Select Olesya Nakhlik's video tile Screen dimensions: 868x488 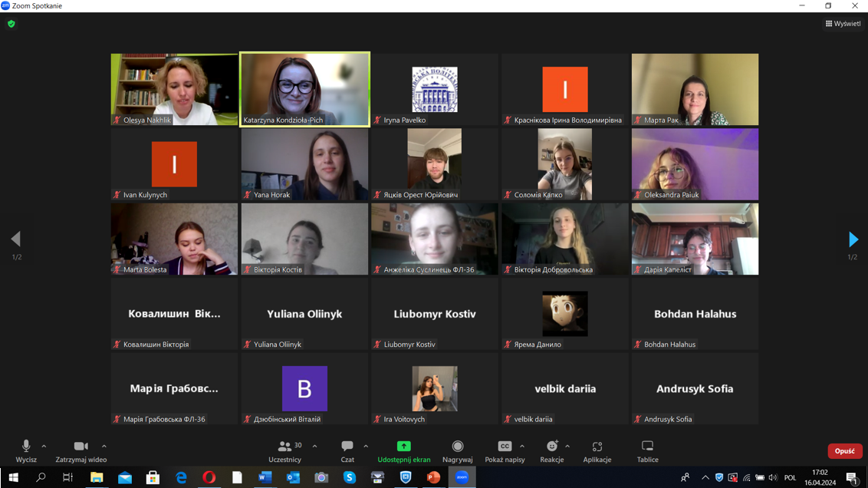click(174, 89)
